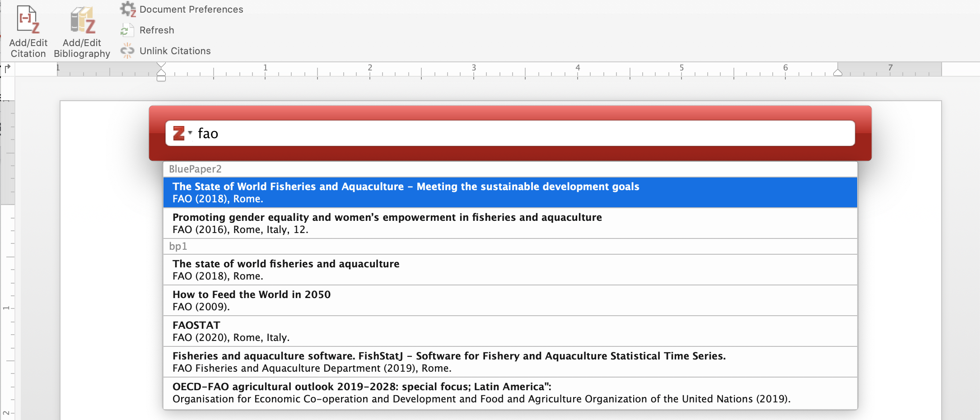Click in the citation search field containing fao
The height and width of the screenshot is (420, 980).
point(510,133)
